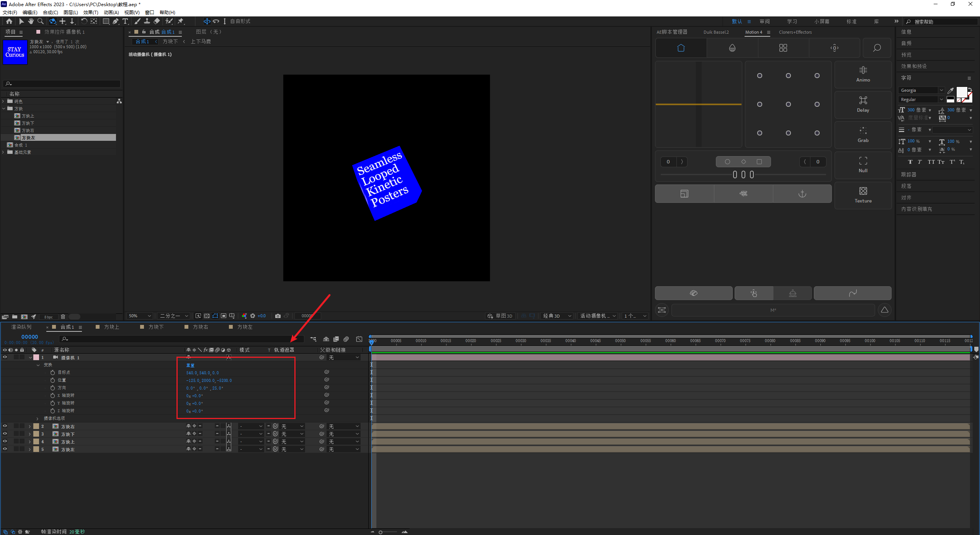
Task: Click the snapshot camera icon in viewer
Action: pyautogui.click(x=278, y=316)
